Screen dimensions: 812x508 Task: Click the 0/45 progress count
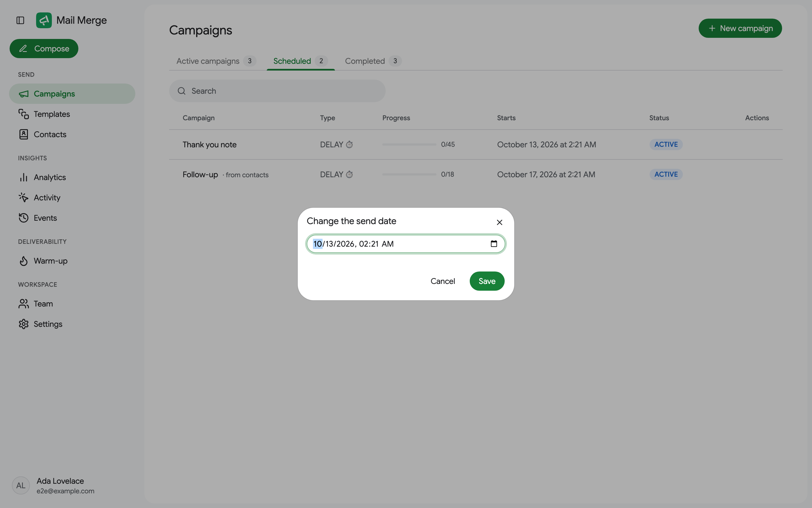pos(448,144)
